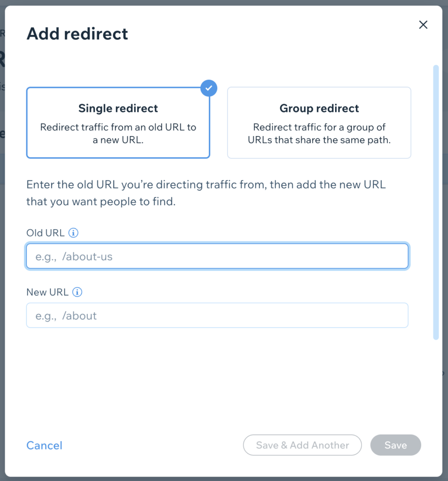Click the Old URL field label

(46, 233)
